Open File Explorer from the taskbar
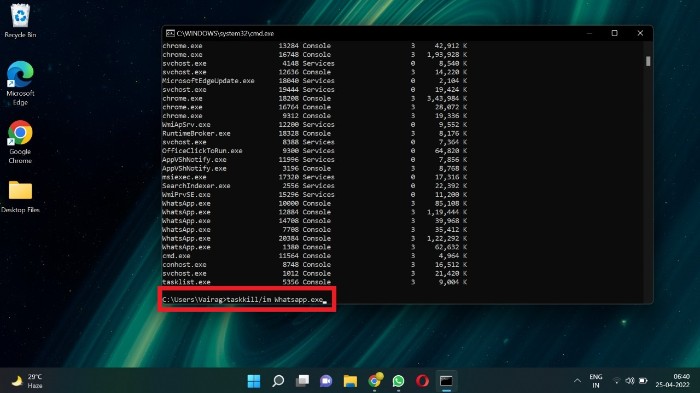Screen dimensions: 700x393 350,381
